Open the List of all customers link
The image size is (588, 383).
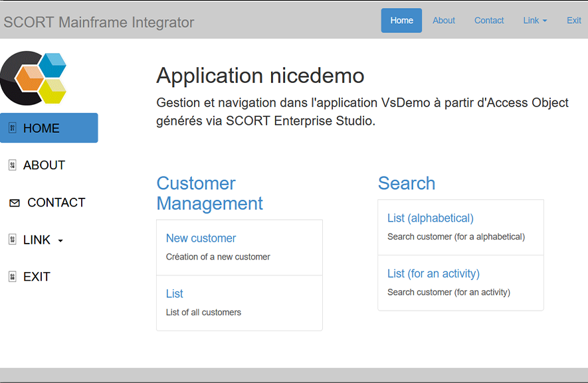[x=174, y=293]
